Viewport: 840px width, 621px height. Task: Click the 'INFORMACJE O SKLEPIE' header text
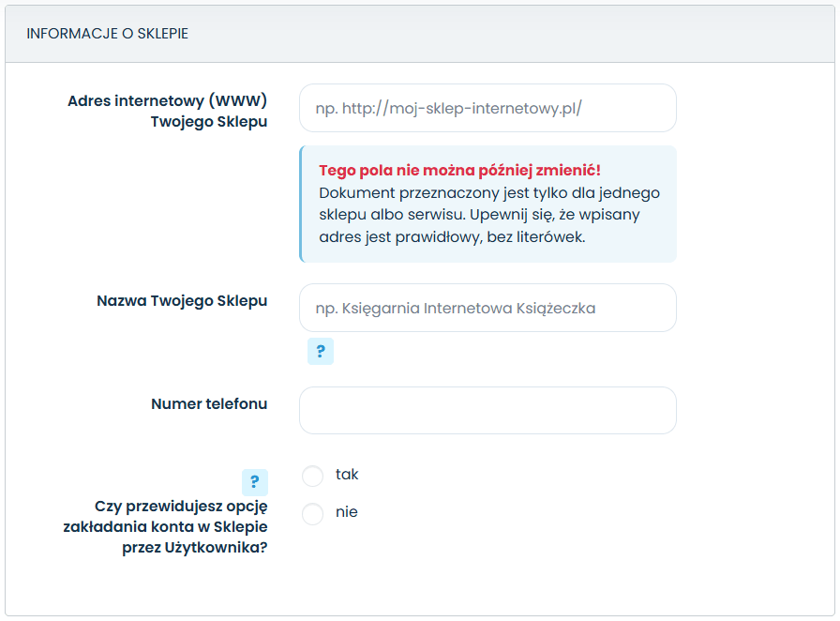108,33
